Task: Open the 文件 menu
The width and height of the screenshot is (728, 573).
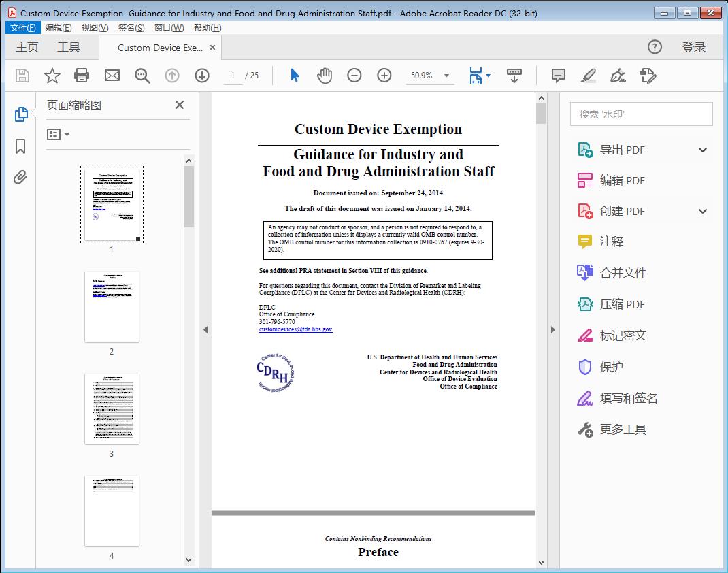Action: coord(22,27)
